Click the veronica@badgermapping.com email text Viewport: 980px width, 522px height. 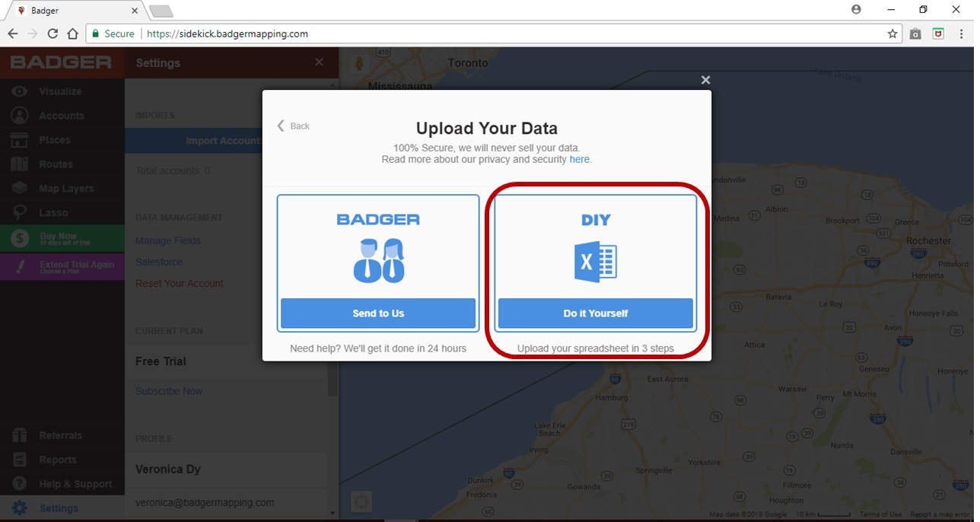click(205, 503)
